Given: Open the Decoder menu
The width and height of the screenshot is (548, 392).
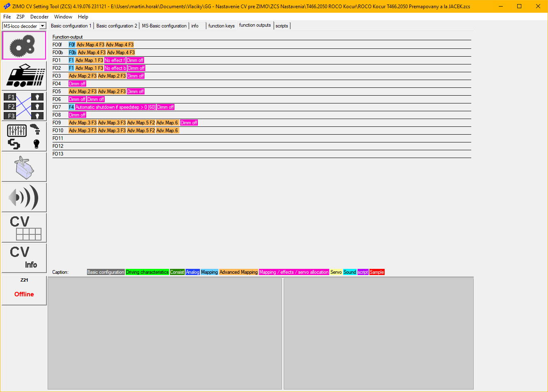Looking at the screenshot, I should [39, 17].
